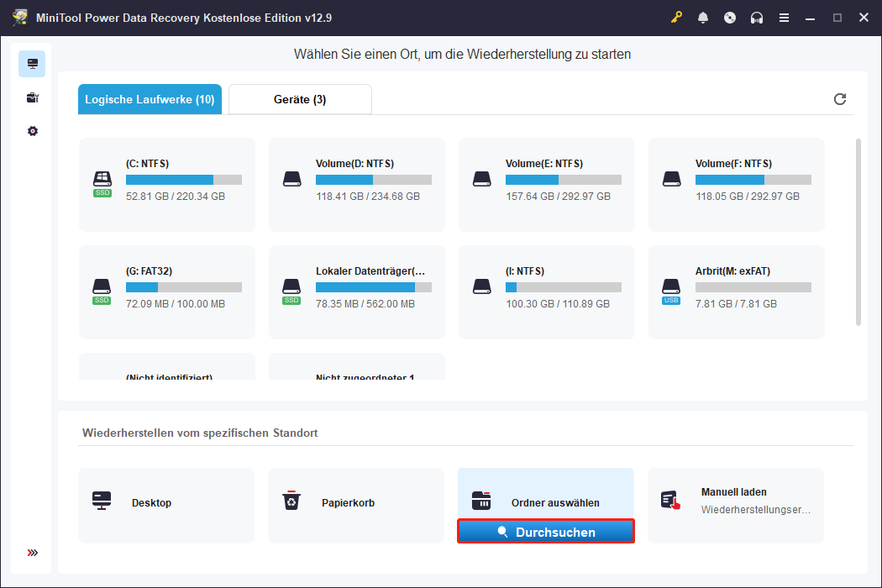
Task: Select Ordner auswählen label
Action: point(555,503)
